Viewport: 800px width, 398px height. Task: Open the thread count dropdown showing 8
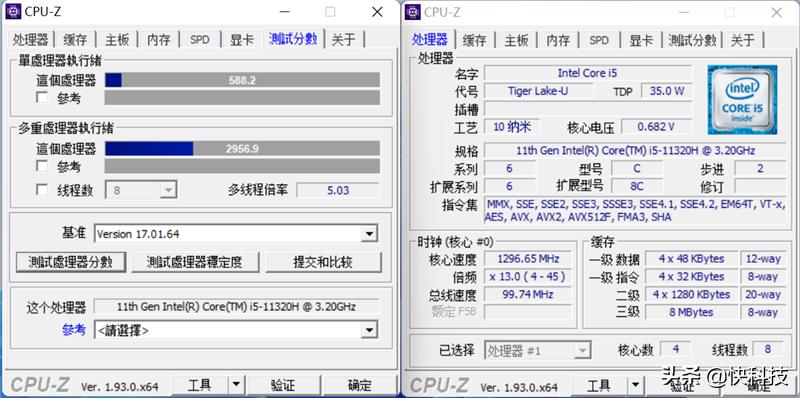[x=141, y=190]
